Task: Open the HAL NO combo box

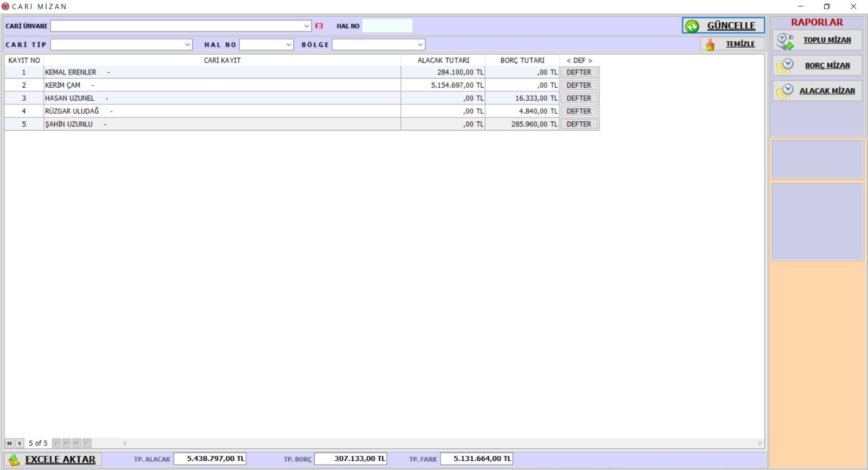Action: point(289,44)
